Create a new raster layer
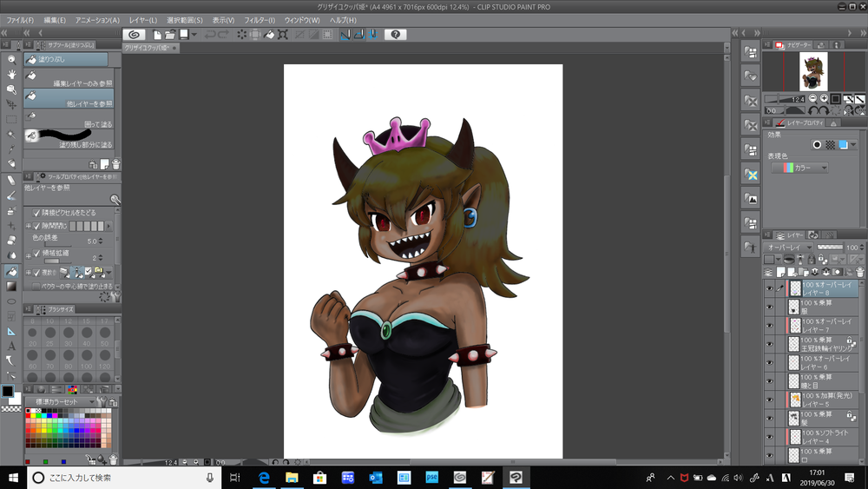The image size is (868, 489). coord(781,272)
